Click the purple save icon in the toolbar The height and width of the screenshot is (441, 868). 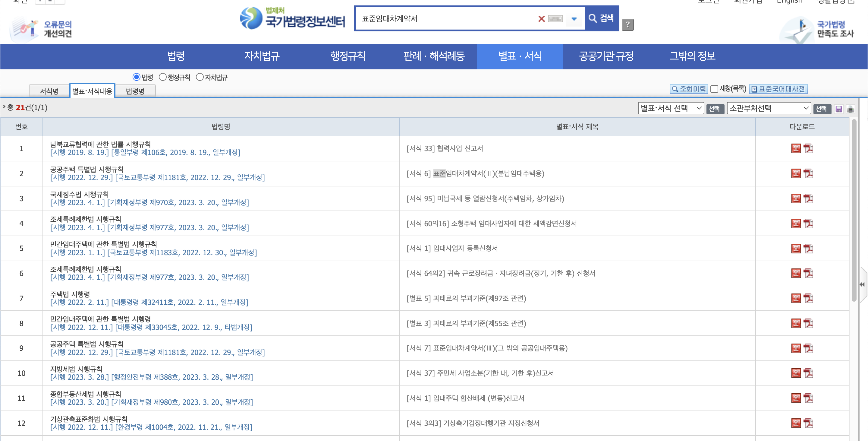[x=839, y=109]
